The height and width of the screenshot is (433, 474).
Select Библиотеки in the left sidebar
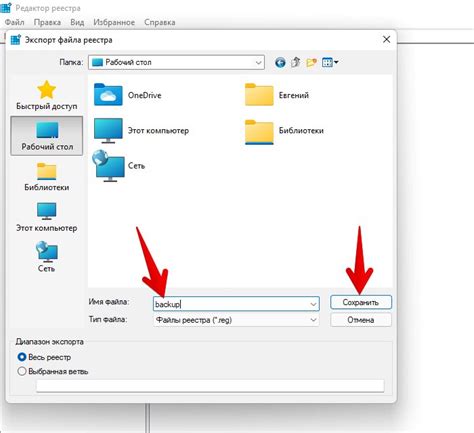(47, 177)
